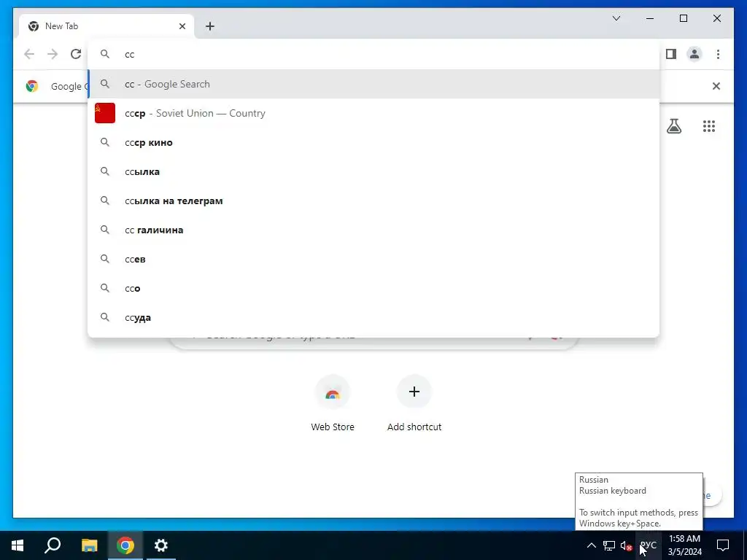
Task: Select the 'ссо' suggestion
Action: 373,288
